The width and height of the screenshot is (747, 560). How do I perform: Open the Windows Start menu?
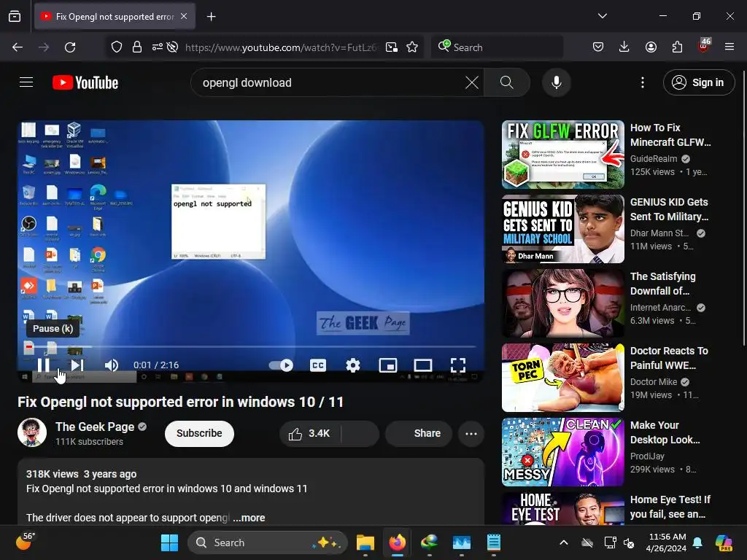(x=169, y=542)
